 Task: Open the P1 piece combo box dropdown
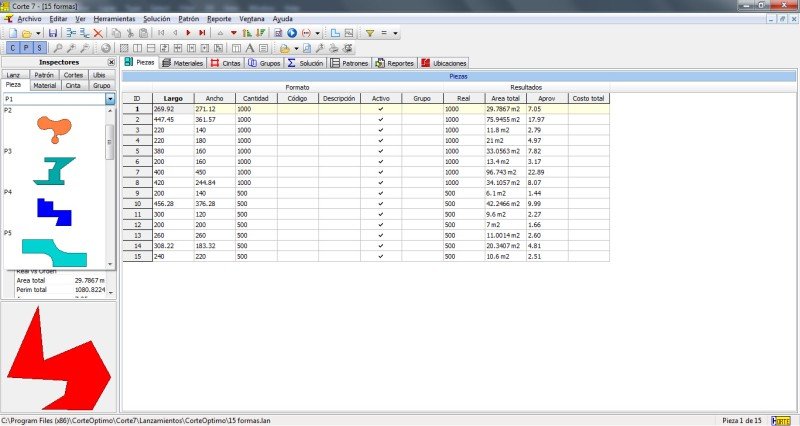110,100
